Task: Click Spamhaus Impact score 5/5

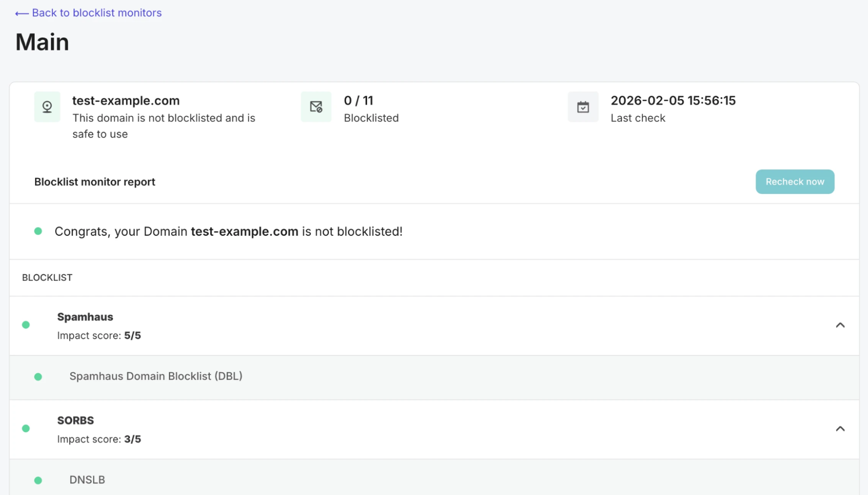Action: coord(99,336)
